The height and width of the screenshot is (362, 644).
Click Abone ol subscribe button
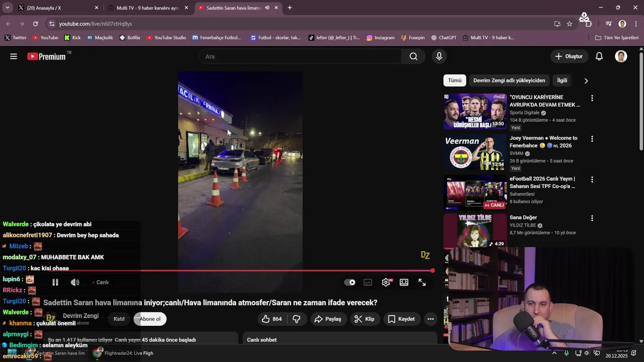[150, 319]
